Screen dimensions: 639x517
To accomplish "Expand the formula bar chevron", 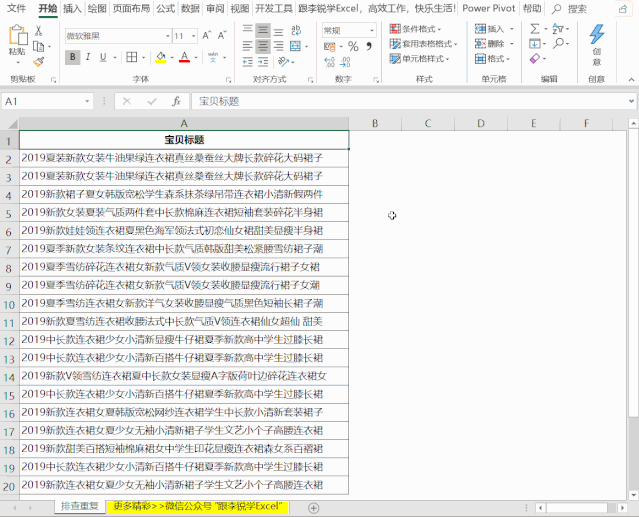I will 631,101.
